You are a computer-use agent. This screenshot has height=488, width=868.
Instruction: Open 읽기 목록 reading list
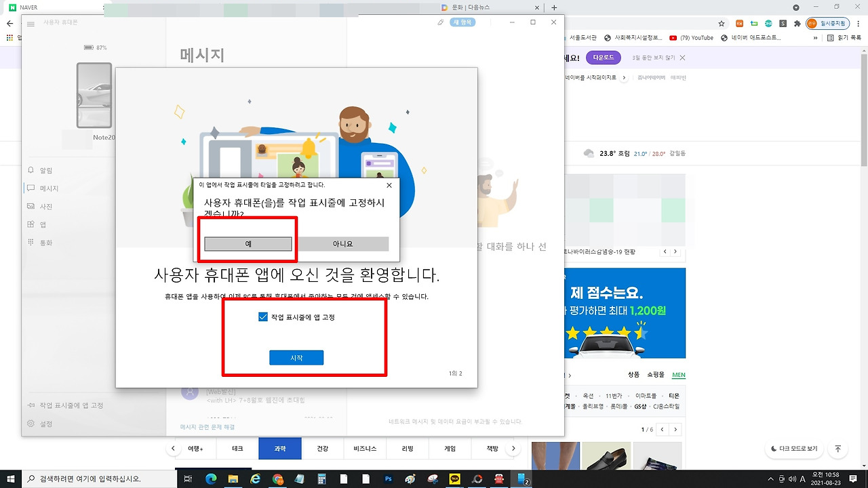[x=844, y=38]
